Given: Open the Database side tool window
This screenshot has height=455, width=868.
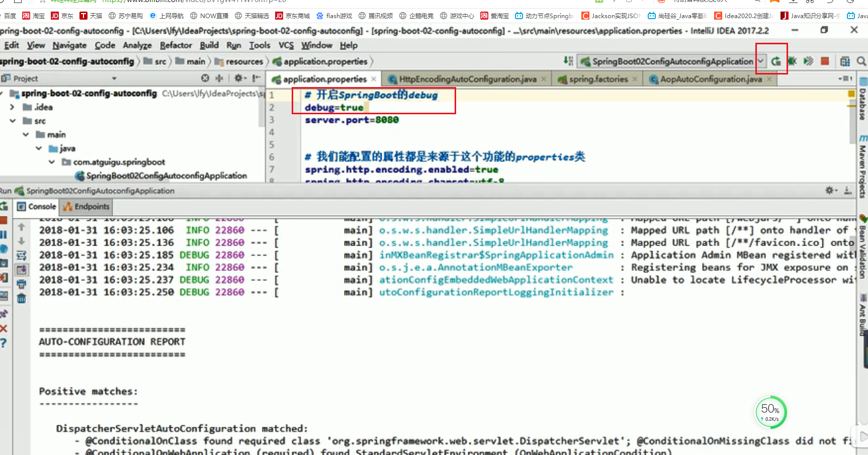Looking at the screenshot, I should [x=863, y=100].
